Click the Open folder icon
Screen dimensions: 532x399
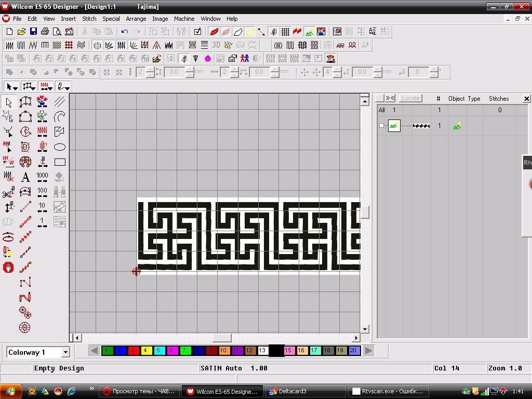coord(21,32)
